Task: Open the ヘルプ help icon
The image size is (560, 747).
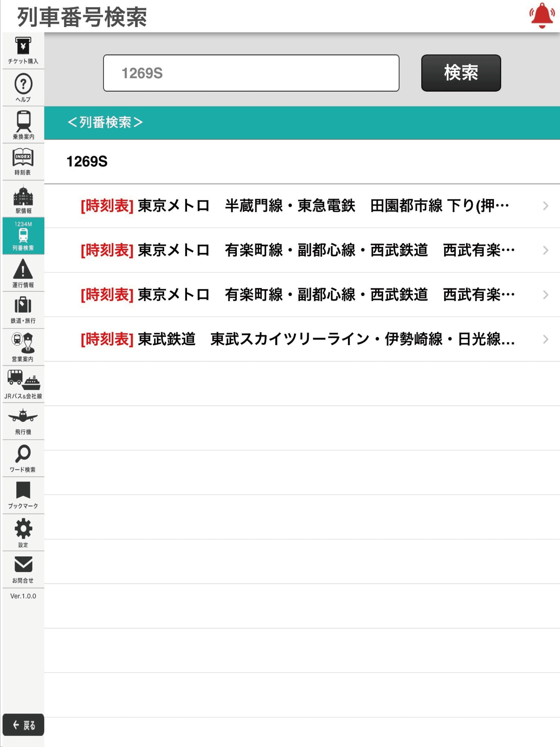Action: 23,88
